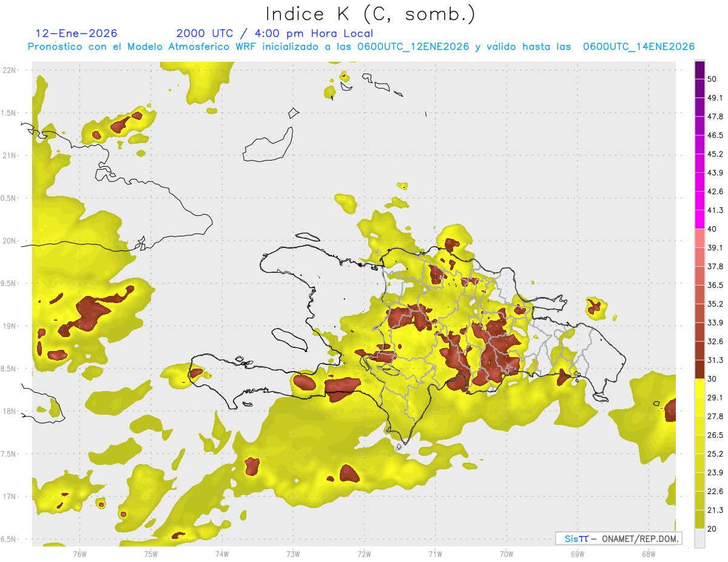The width and height of the screenshot is (728, 562).
Task: Click the colorbar value "22.6"
Action: 715,492
